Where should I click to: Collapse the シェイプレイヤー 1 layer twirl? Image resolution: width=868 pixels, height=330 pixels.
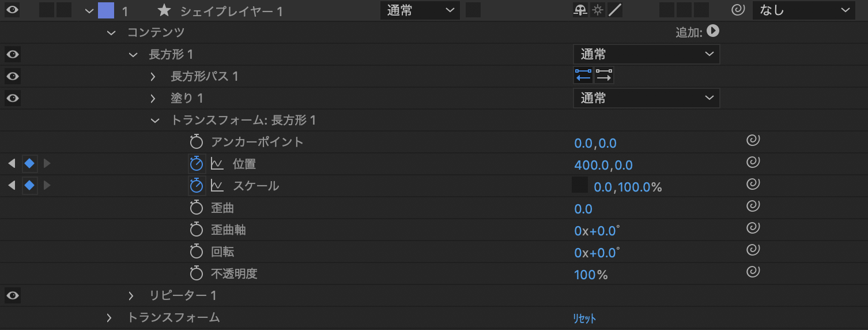[88, 10]
